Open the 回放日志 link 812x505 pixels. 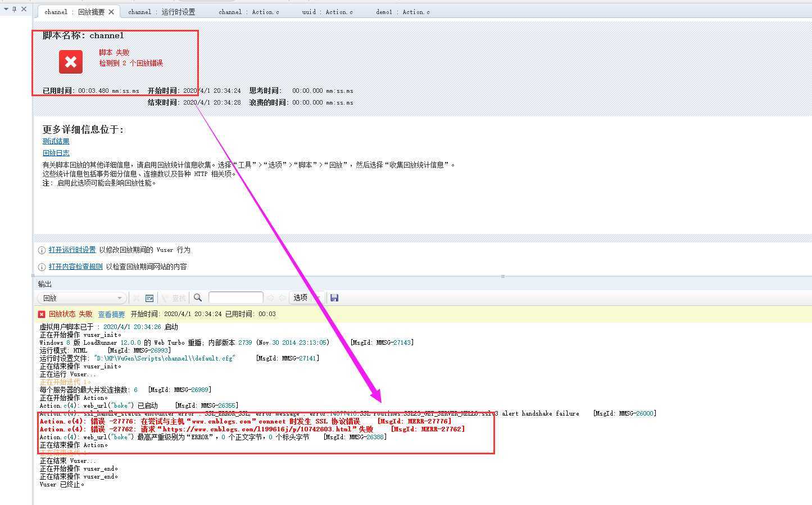pos(56,153)
